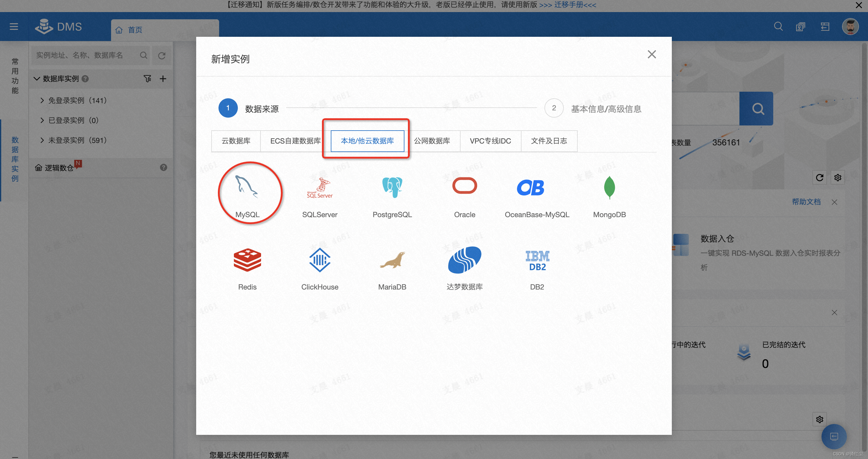This screenshot has height=459, width=868.
Task: Open the floating chat assistant button
Action: click(834, 436)
